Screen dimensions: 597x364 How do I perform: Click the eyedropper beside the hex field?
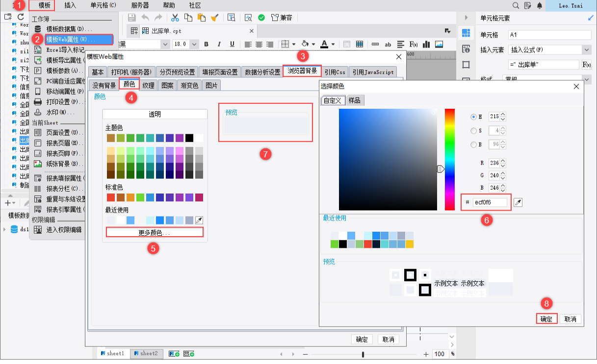point(518,202)
